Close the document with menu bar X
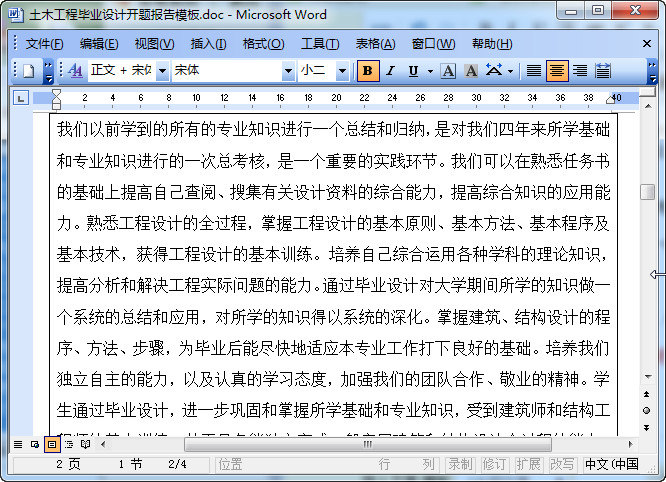 [x=647, y=44]
